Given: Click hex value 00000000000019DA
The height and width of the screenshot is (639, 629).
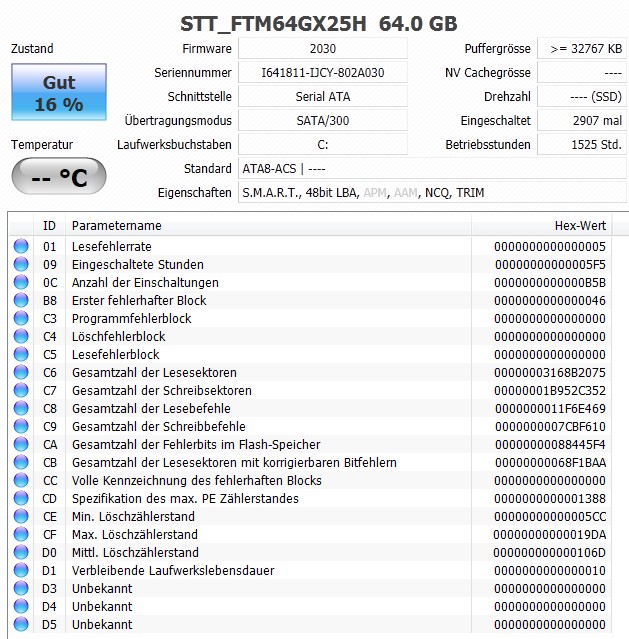Looking at the screenshot, I should (550, 534).
